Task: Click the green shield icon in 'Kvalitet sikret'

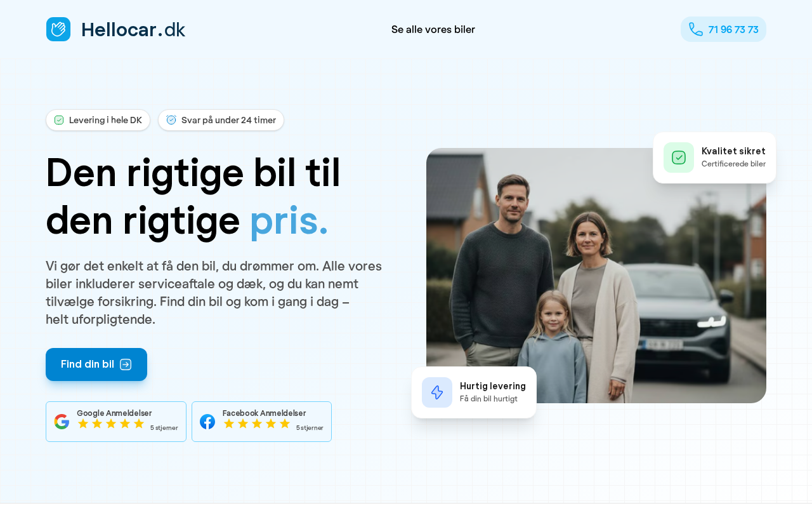Action: coord(679,157)
